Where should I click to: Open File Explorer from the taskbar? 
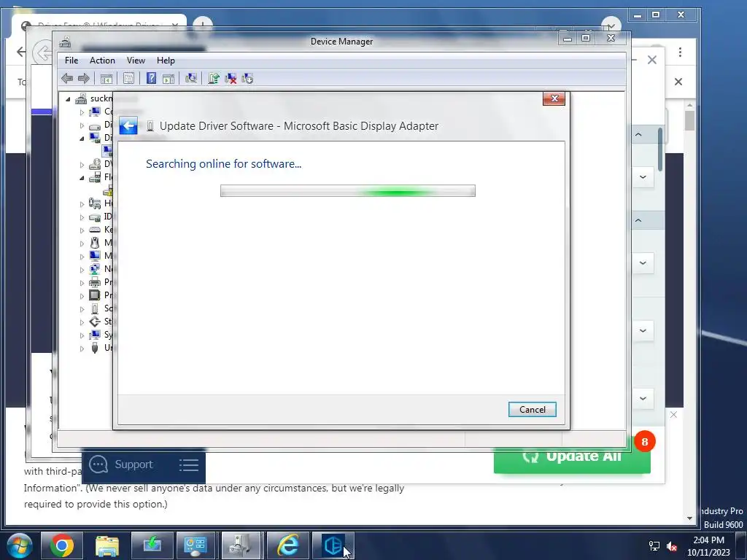coord(107,545)
